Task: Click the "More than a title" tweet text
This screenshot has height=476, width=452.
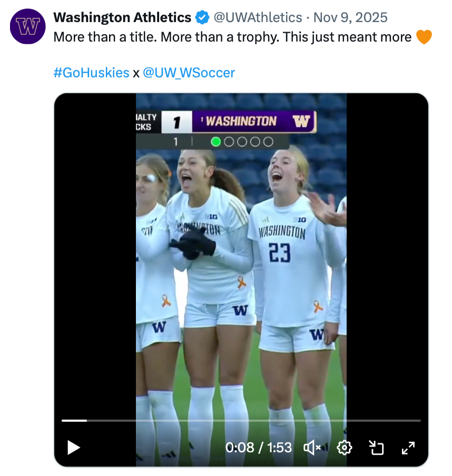Action: pos(232,37)
